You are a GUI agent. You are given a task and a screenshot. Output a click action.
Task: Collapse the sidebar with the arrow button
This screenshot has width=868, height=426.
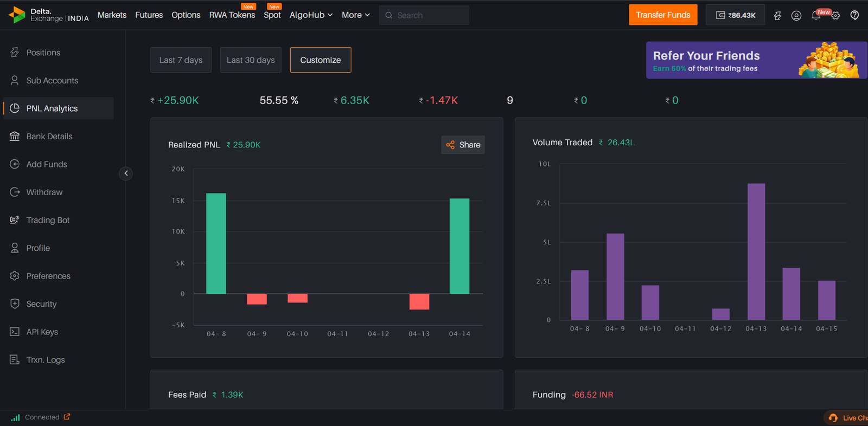(126, 173)
